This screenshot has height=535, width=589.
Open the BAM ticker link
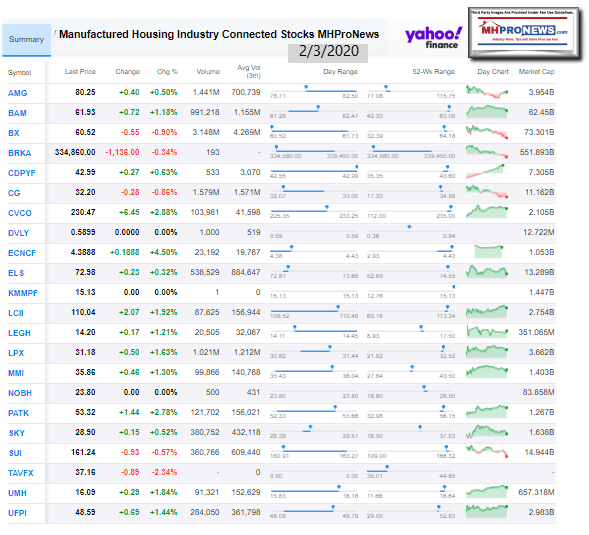[17, 113]
